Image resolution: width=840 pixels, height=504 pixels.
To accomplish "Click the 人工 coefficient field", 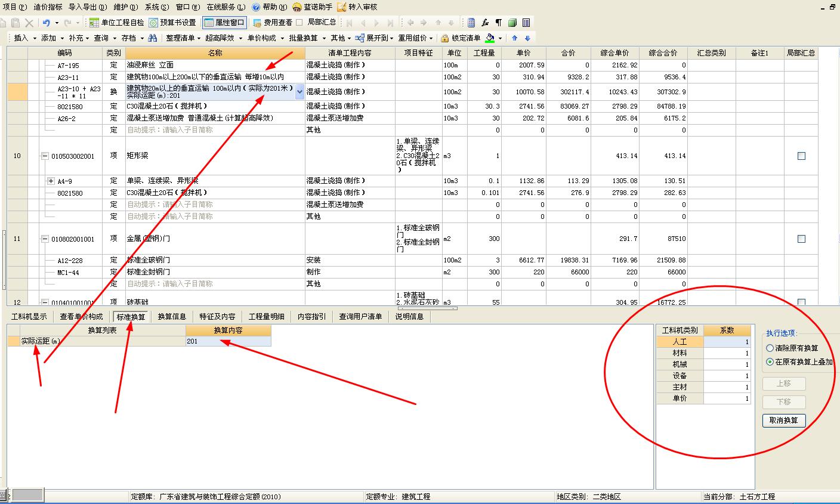I will point(727,342).
